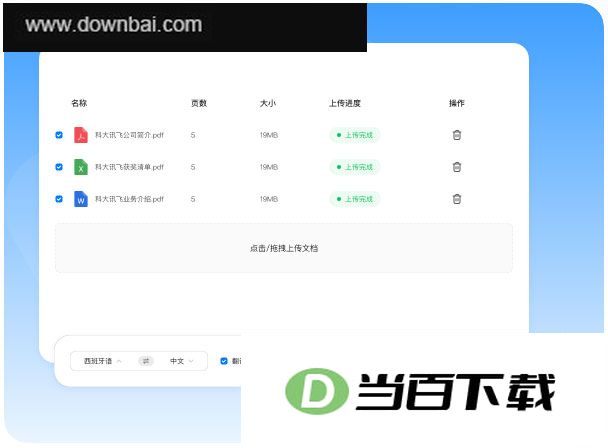Screen dimensions: 608x448
Task: Click the 19MB size of 科大讯飞公司简介.pdf
Action: (269, 135)
